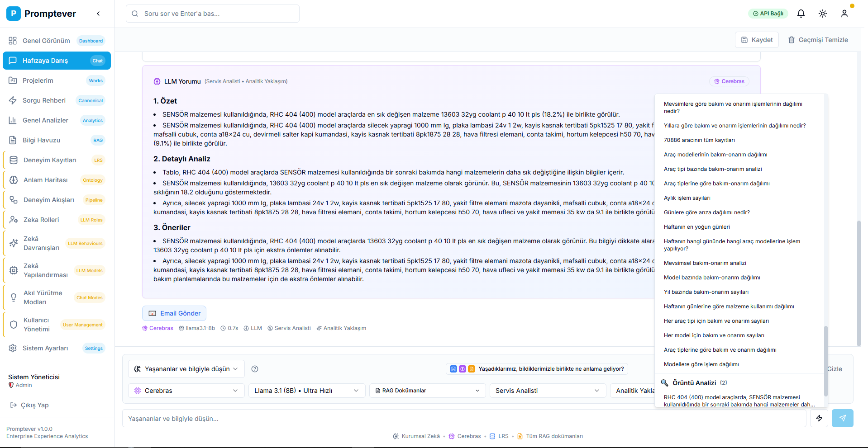Click the Geçmişi Temizle button
The width and height of the screenshot is (868, 448).
pyautogui.click(x=818, y=40)
